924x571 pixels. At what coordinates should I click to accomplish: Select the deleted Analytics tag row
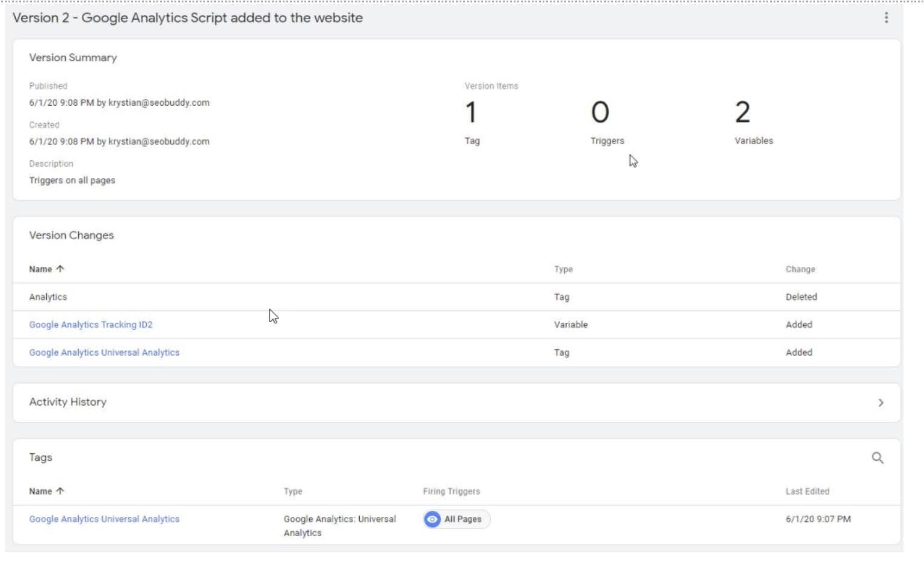48,297
